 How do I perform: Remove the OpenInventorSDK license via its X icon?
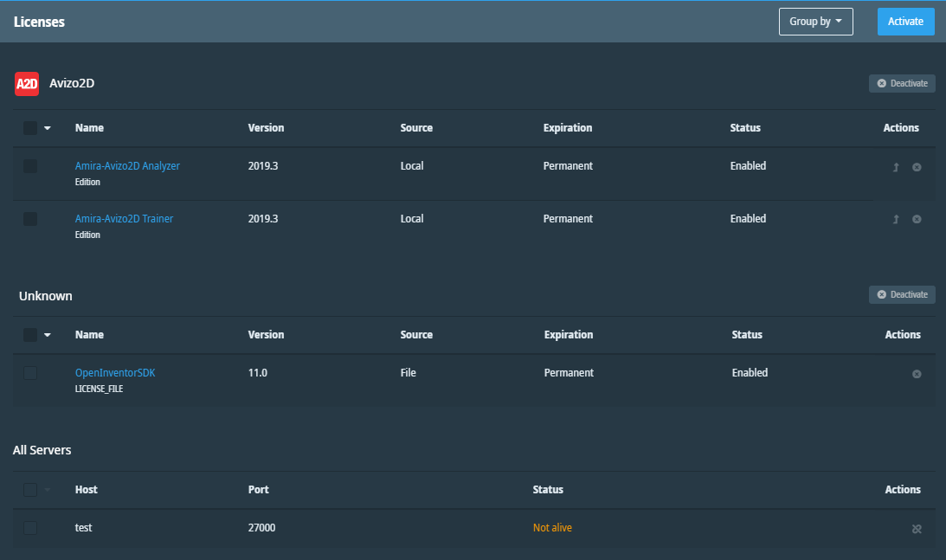[917, 374]
